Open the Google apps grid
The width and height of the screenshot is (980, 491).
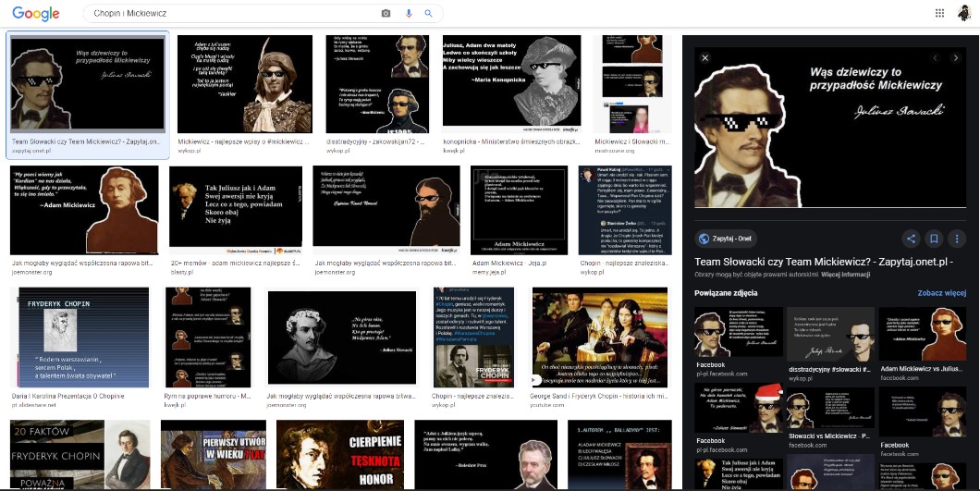[939, 13]
